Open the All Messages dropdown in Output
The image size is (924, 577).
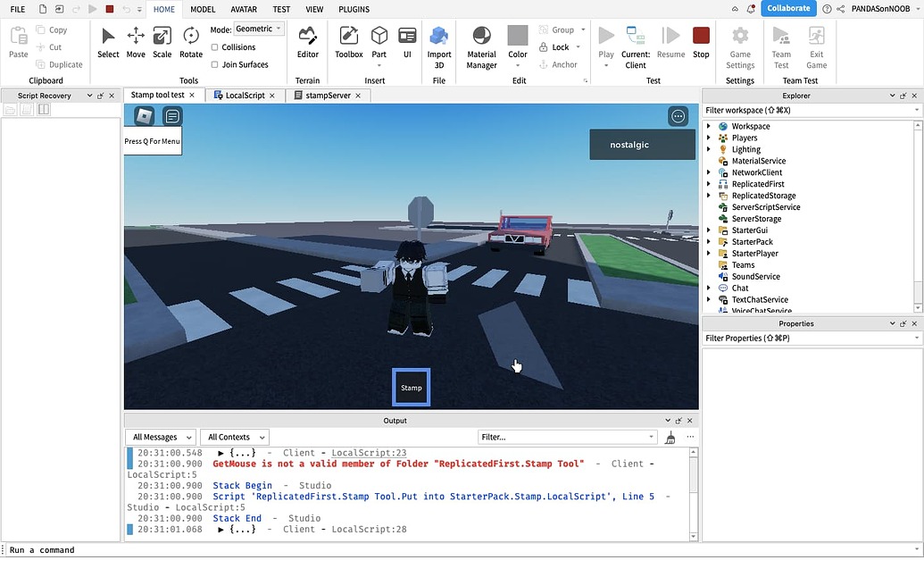click(x=160, y=437)
